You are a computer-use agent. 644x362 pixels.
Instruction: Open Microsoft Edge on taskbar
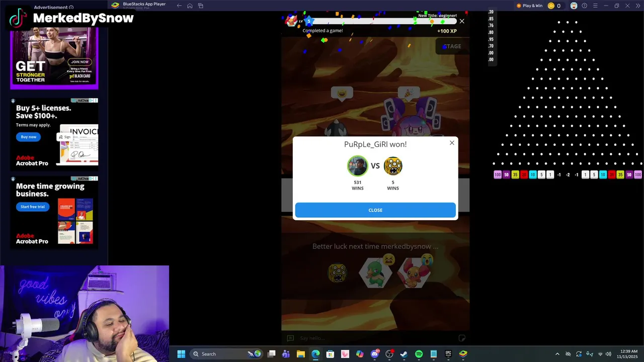pyautogui.click(x=315, y=354)
